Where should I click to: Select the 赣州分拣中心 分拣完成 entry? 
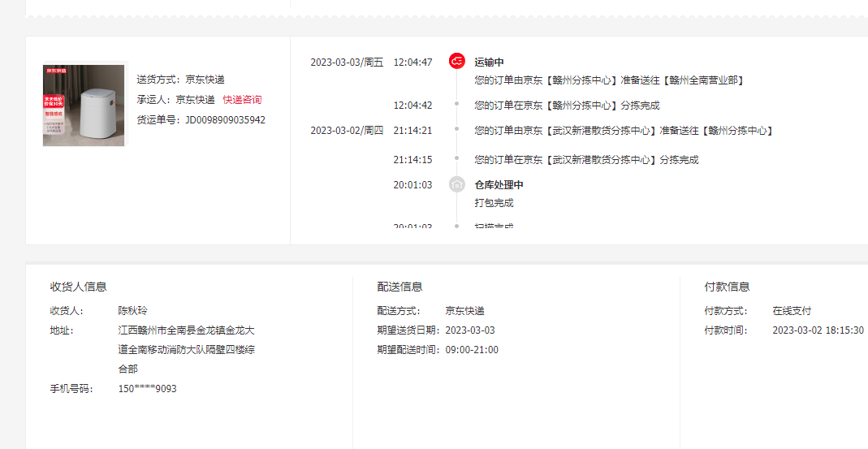pos(567,106)
